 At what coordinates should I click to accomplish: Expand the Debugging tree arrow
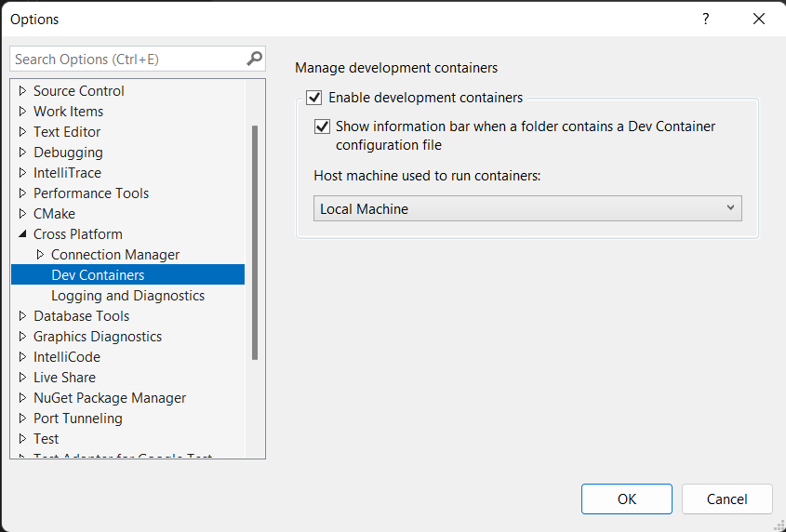(x=23, y=153)
